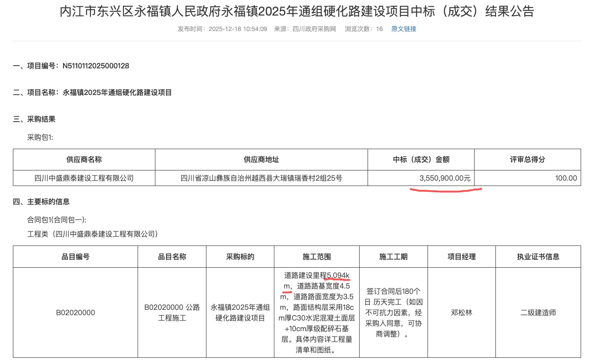Image resolution: width=590 pixels, height=364 pixels.
Task: Click the road mileage text 5.094km
Action: point(338,275)
